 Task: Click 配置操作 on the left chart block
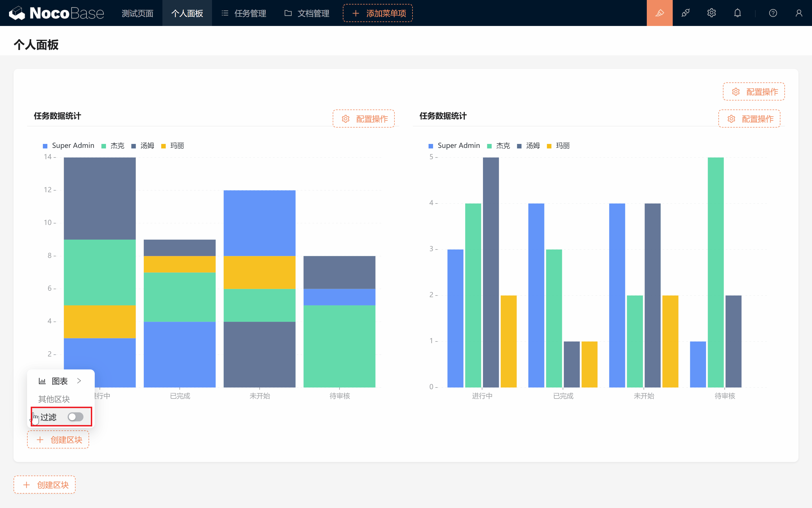364,119
